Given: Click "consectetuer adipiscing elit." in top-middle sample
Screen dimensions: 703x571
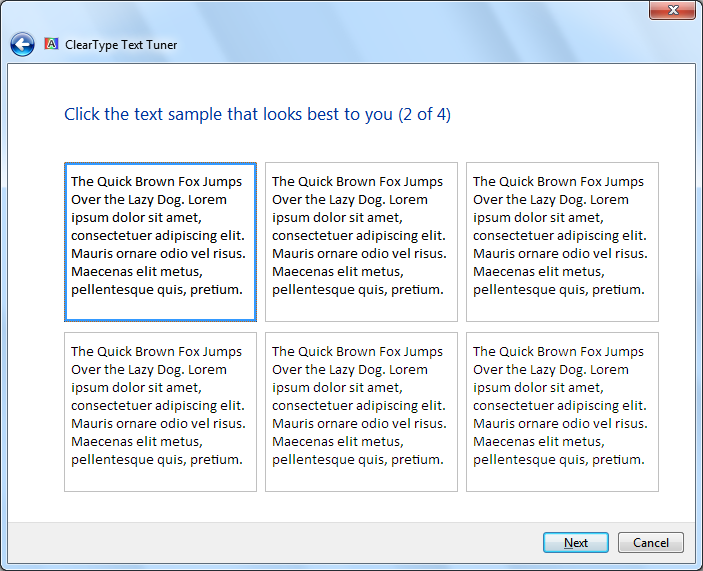Looking at the screenshot, I should pos(359,236).
